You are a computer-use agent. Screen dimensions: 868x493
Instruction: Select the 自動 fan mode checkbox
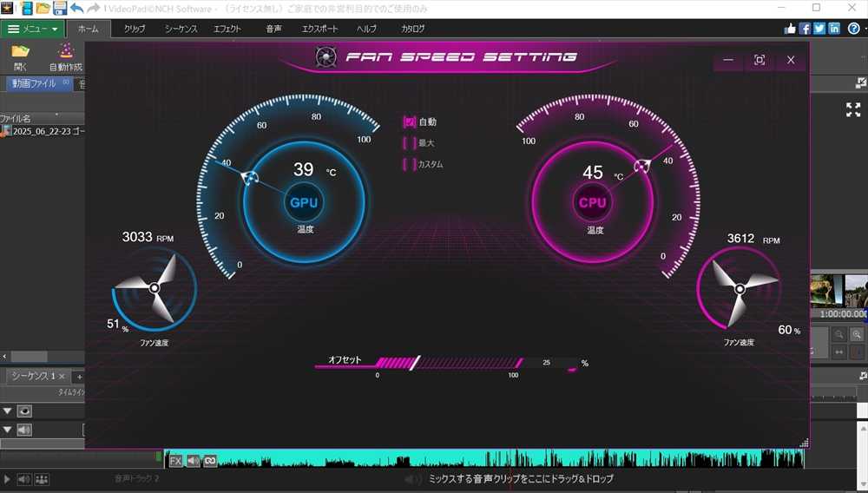(410, 122)
